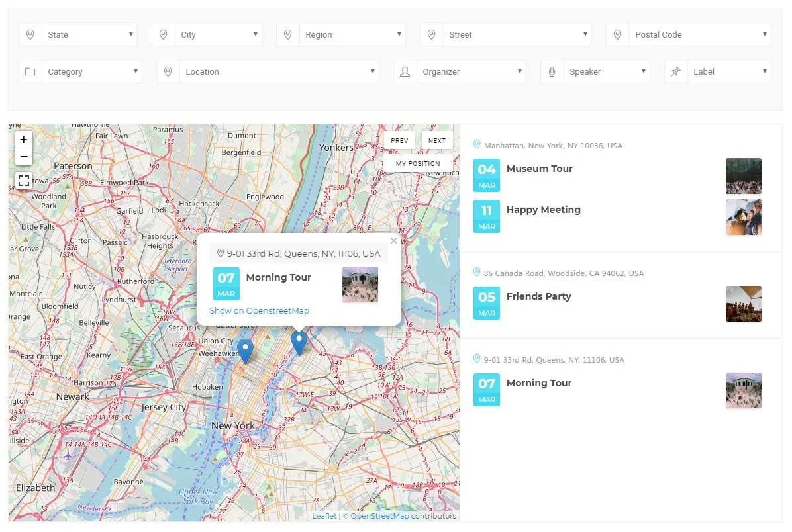Open the Happy Meeting event title

543,210
